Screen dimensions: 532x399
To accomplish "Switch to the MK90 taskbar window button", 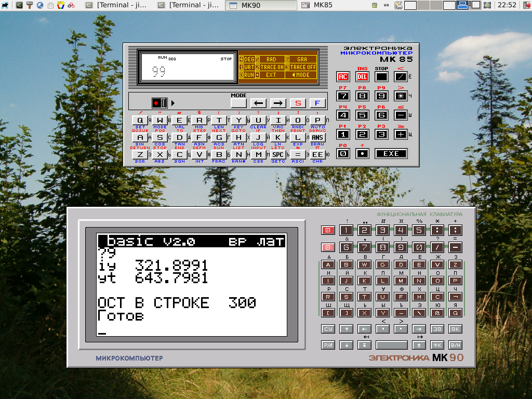I will coord(261,5).
